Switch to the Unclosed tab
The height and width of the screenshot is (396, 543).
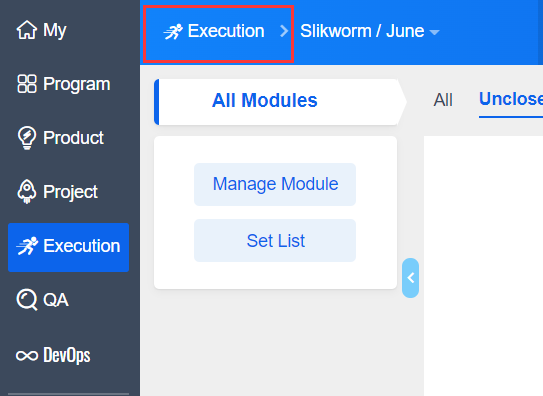511,99
